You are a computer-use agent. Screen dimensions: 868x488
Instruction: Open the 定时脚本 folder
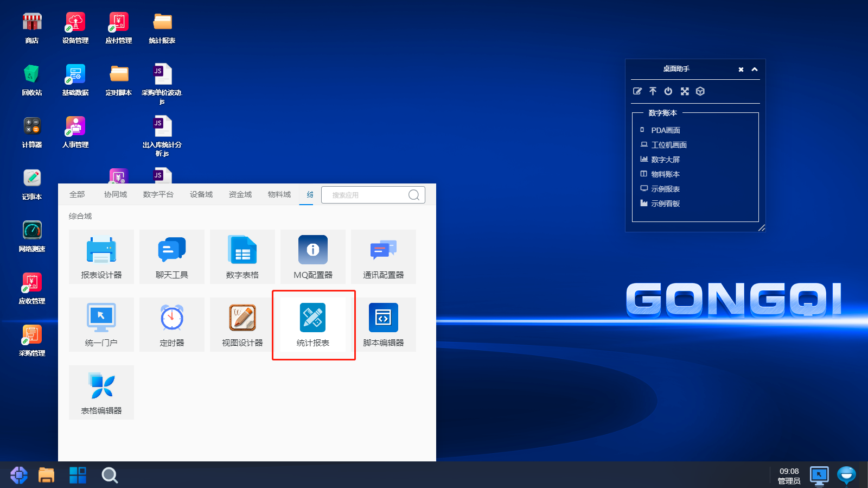[x=119, y=80]
